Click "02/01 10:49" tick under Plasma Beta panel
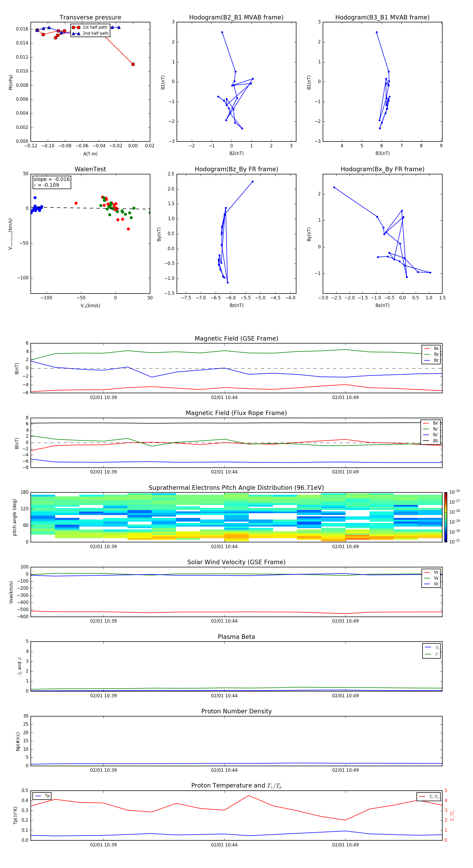473x868 pixels. coord(345,696)
